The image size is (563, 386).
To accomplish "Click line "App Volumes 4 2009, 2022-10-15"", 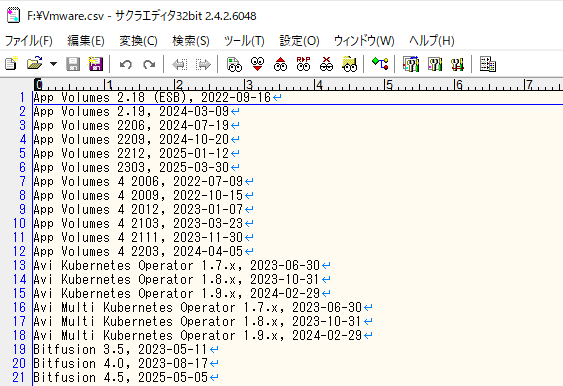I will coord(138,195).
